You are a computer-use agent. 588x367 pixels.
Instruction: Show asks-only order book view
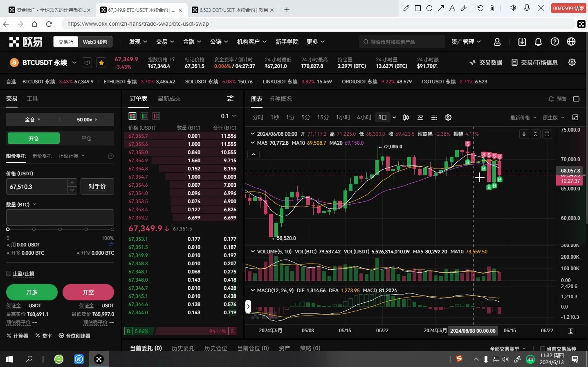[x=156, y=116]
